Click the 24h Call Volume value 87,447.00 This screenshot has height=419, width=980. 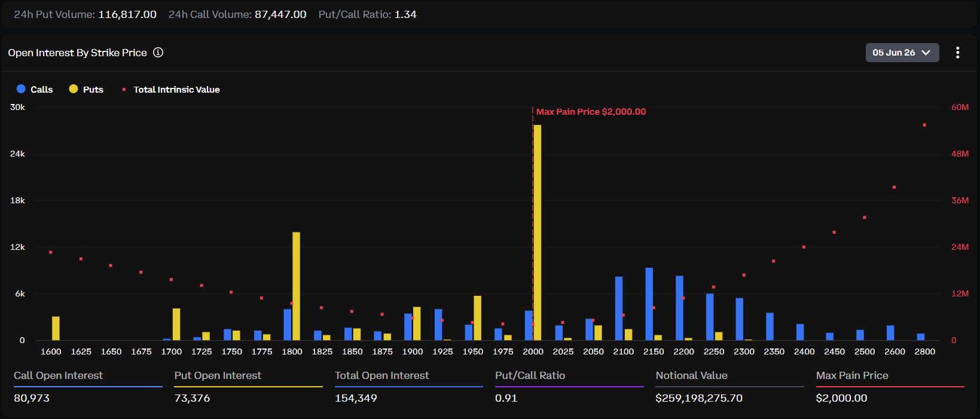(x=280, y=14)
